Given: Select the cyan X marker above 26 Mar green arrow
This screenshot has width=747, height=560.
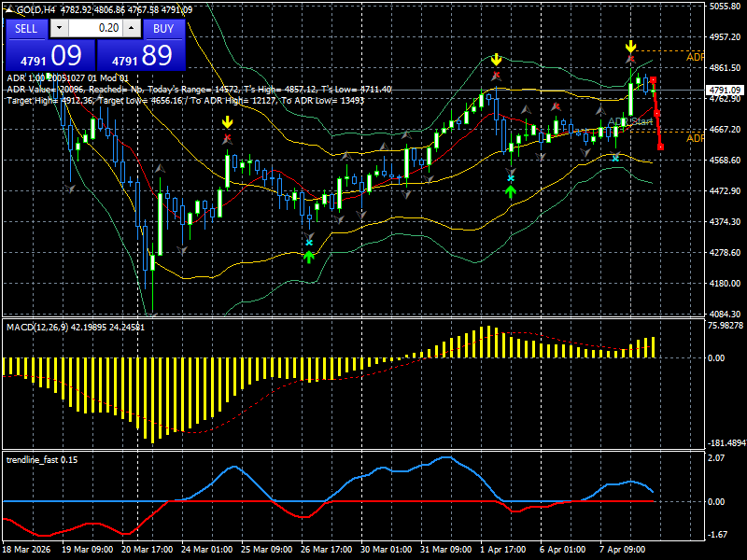Looking at the screenshot, I should tap(309, 243).
